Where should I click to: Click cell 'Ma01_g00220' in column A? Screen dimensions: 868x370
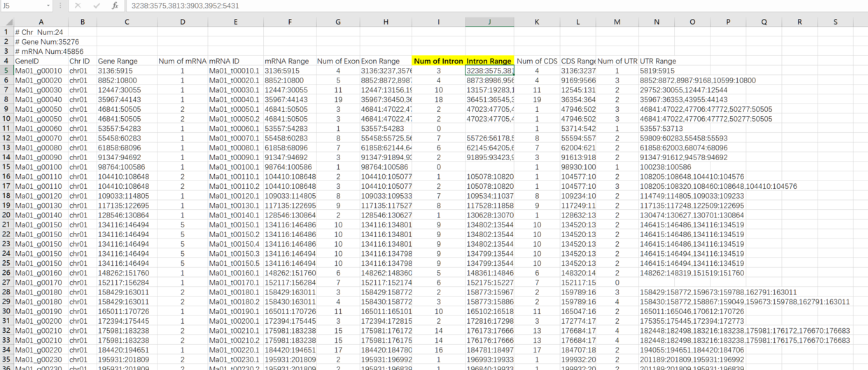(41, 350)
